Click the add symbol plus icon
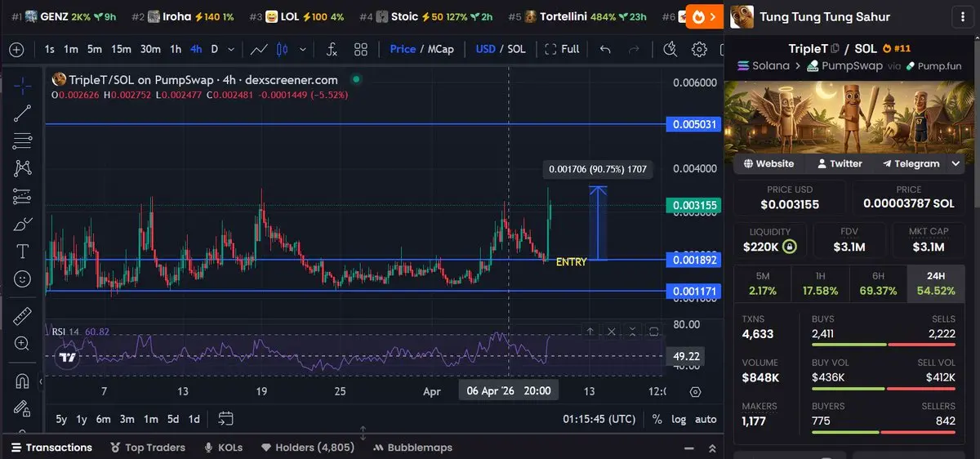980x459 pixels. (16, 49)
